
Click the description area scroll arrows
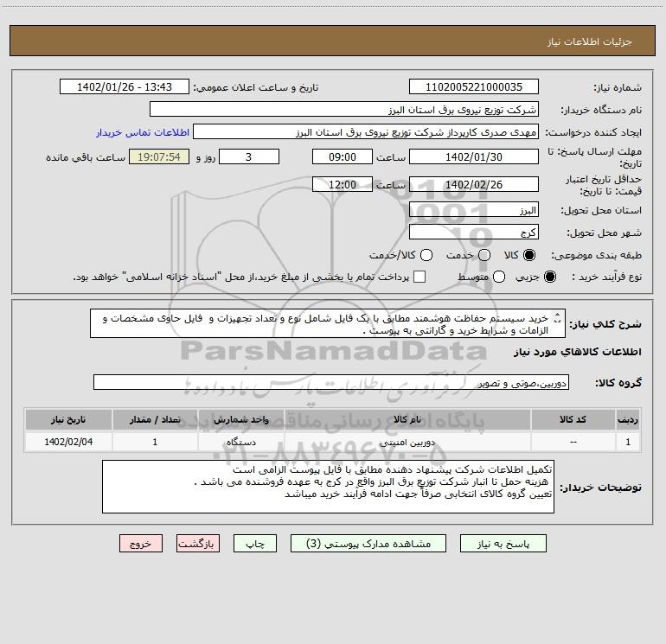point(558,317)
